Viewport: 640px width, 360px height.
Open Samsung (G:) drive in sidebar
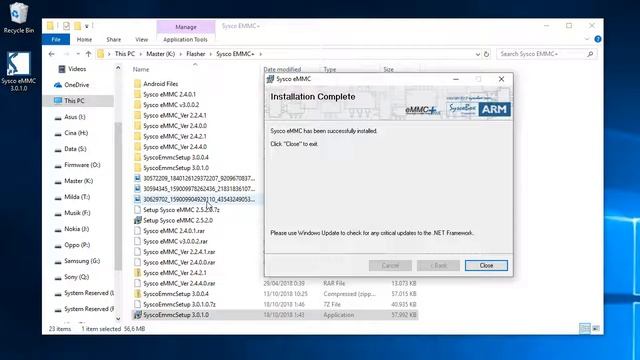click(x=82, y=261)
